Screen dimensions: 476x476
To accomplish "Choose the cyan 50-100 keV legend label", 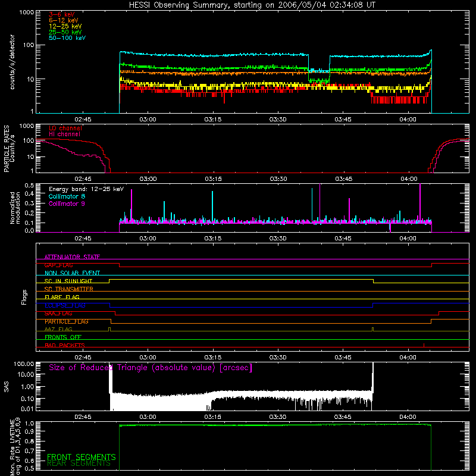I will click(x=67, y=38).
